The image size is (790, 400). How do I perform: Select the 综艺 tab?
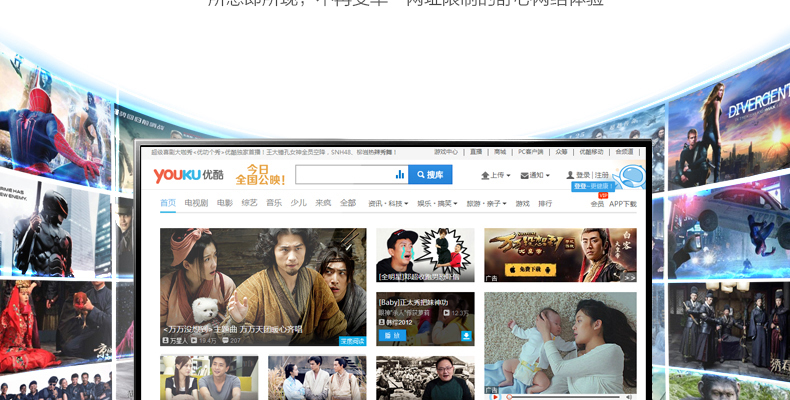[x=249, y=203]
